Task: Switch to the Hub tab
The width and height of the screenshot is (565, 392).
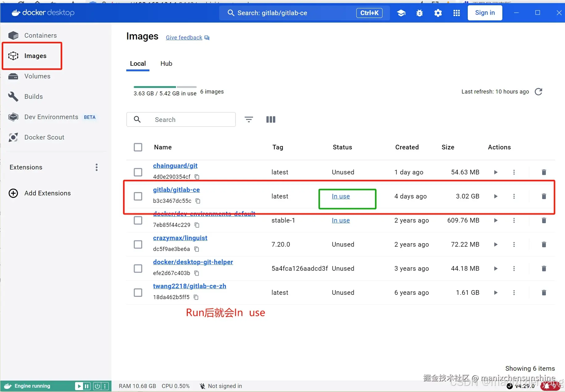Action: [166, 64]
